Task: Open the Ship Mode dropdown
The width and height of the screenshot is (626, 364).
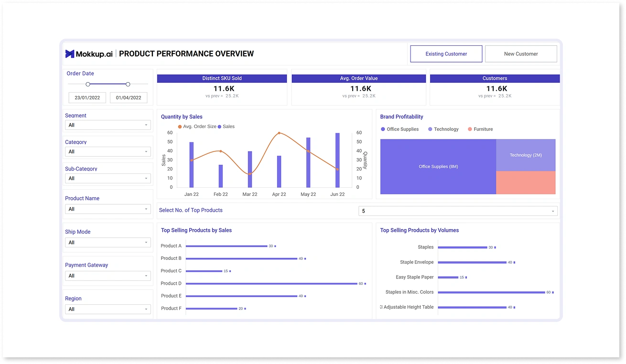Action: point(108,243)
